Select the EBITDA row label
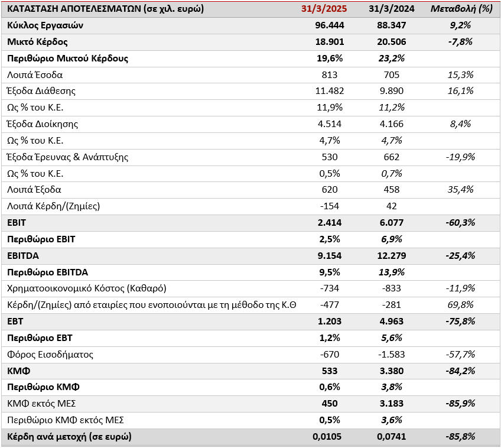This screenshot has width=501, height=448. point(22,256)
